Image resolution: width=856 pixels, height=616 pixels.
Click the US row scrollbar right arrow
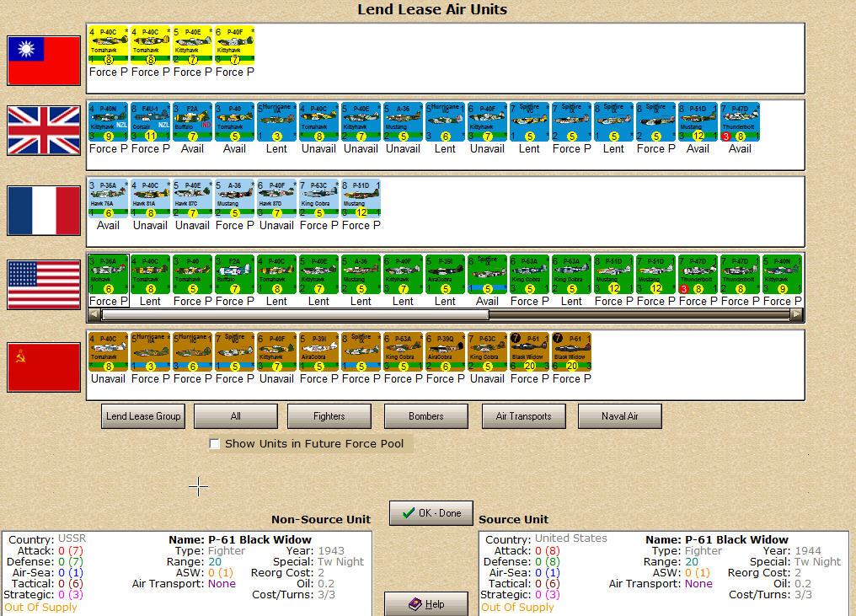coord(796,314)
